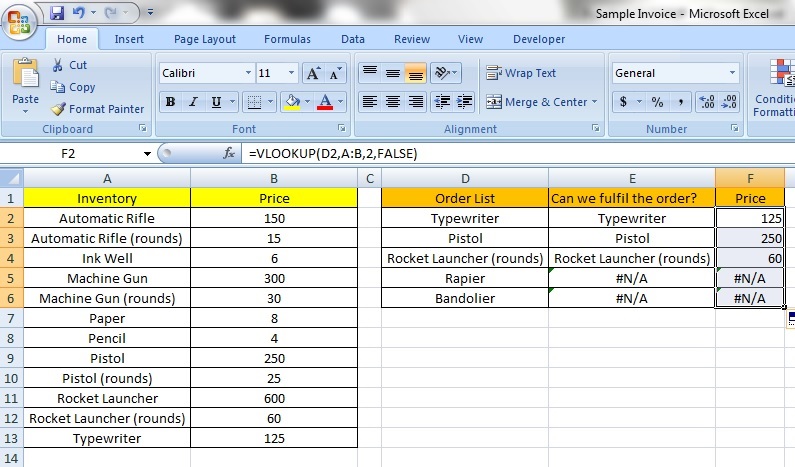Toggle Italic formatting
The width and height of the screenshot is (795, 467).
coord(194,102)
